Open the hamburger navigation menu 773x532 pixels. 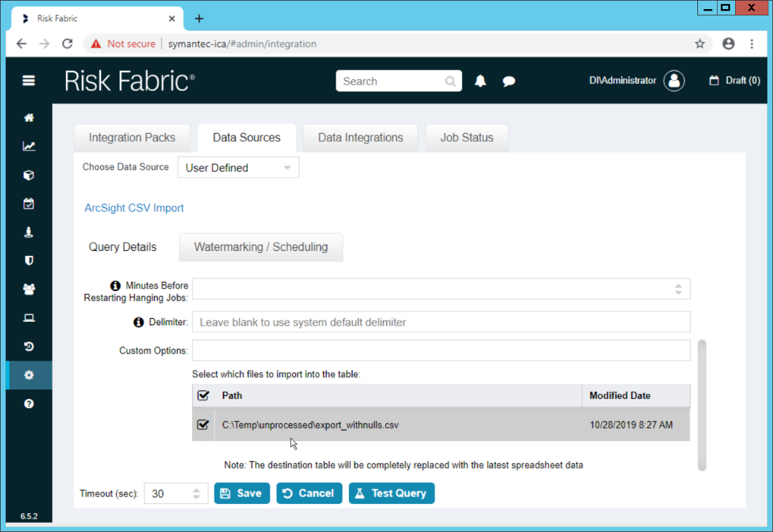[29, 81]
